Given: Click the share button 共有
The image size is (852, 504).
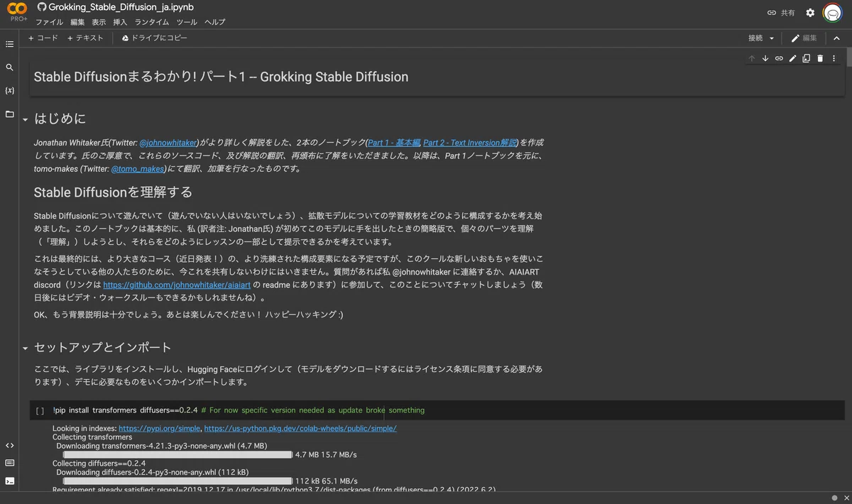Looking at the screenshot, I should tap(781, 13).
